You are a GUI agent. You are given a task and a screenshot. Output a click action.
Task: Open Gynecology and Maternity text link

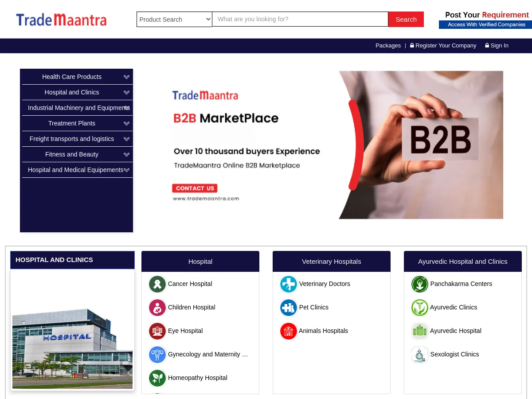point(208,354)
